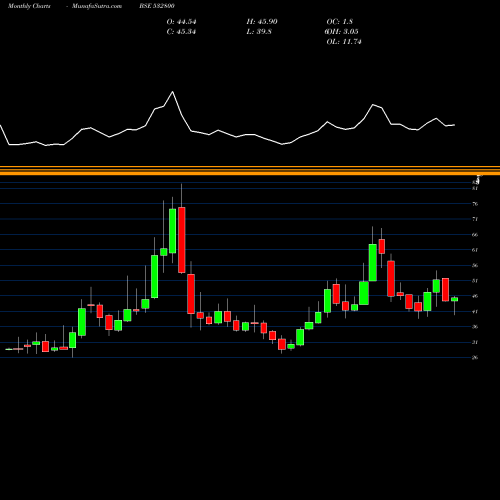500x500 pixels.
Task: Click the price axis label 61
Action: click(475, 250)
